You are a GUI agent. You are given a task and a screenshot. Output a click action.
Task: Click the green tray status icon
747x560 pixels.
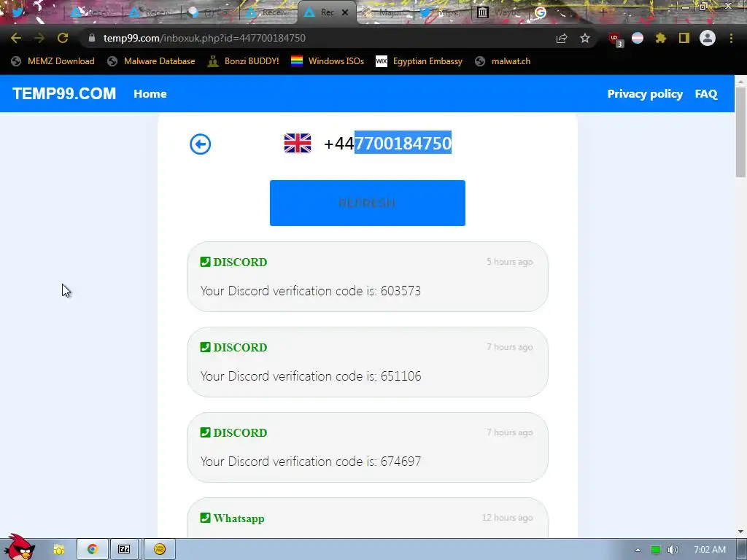click(x=656, y=550)
